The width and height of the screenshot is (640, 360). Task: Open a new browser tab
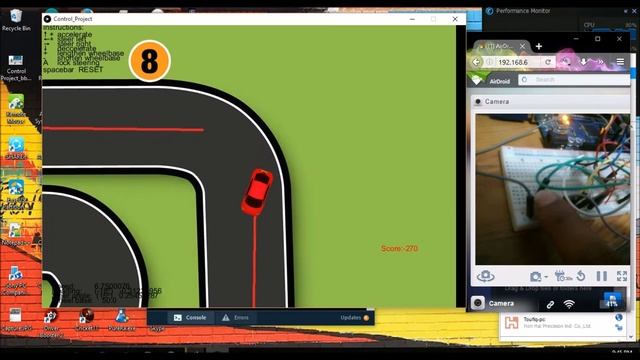click(539, 47)
